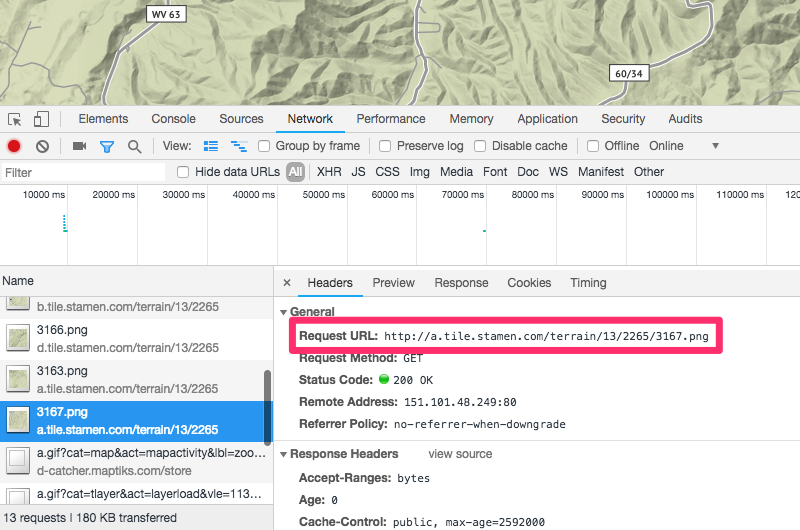Stop recording network log with red button
The image size is (800, 530).
tap(14, 146)
